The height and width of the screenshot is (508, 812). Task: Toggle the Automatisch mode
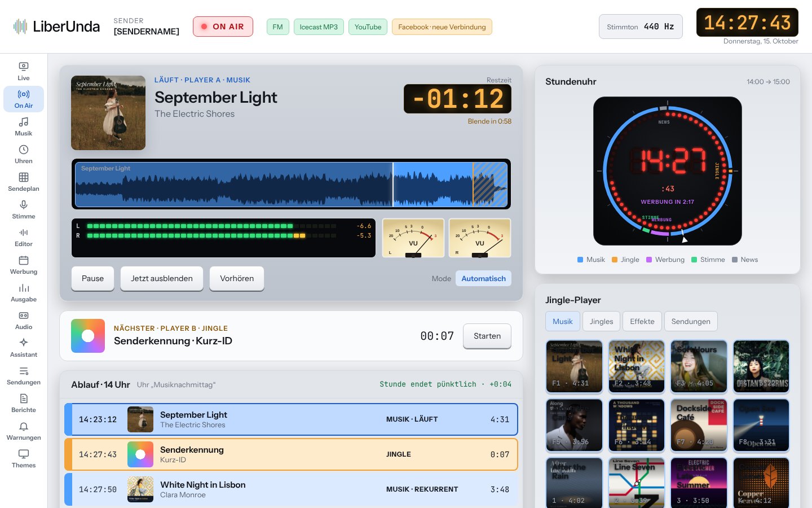click(x=483, y=278)
